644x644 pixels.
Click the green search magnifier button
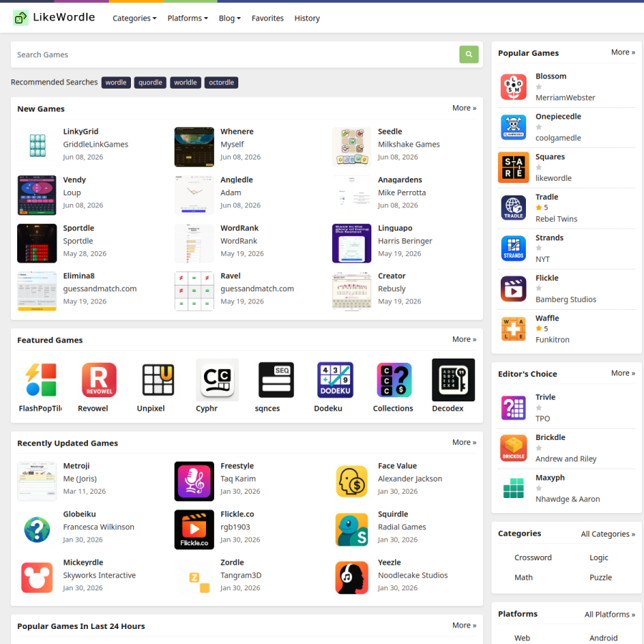click(x=469, y=54)
